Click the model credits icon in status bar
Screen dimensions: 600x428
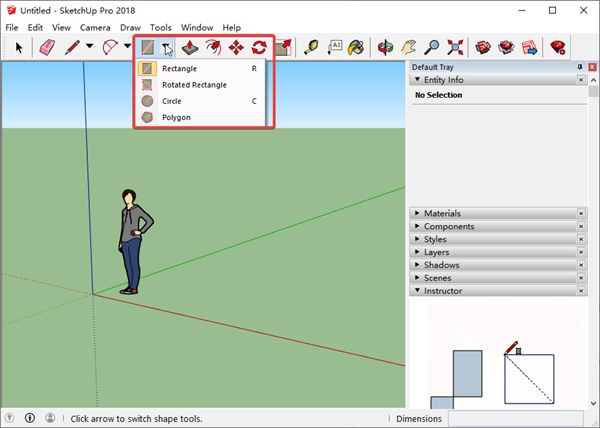(x=30, y=418)
